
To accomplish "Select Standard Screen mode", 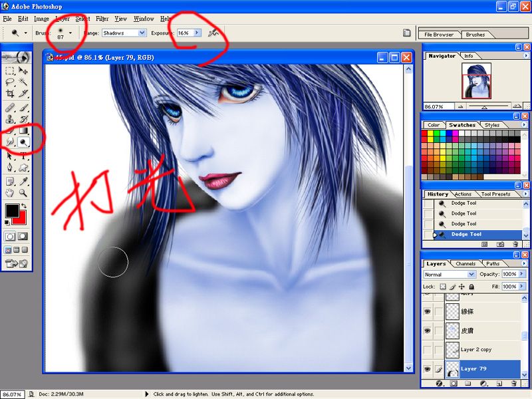I will 8,250.
